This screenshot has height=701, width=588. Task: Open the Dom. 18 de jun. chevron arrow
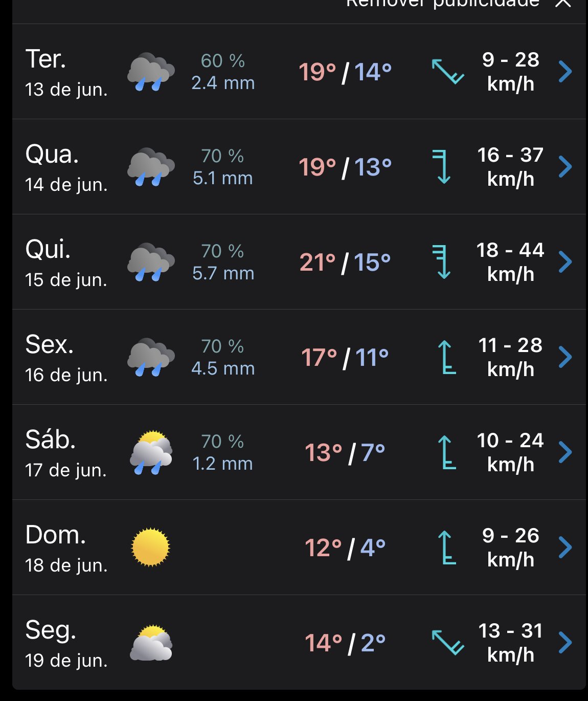click(x=565, y=547)
